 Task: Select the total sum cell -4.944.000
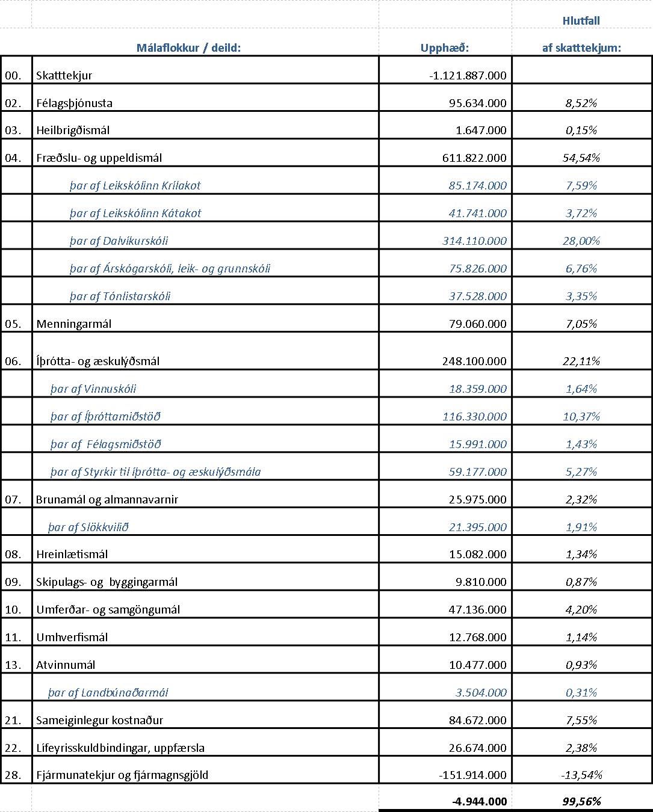(x=479, y=801)
